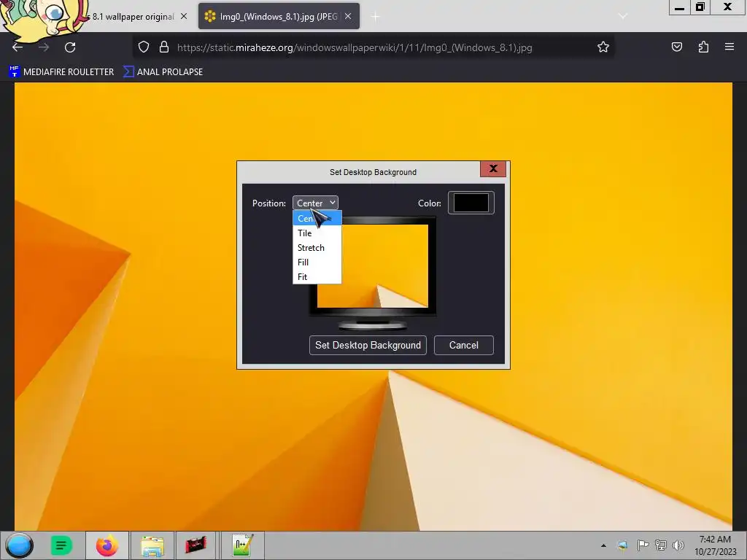Open the Start orb menu

19,545
